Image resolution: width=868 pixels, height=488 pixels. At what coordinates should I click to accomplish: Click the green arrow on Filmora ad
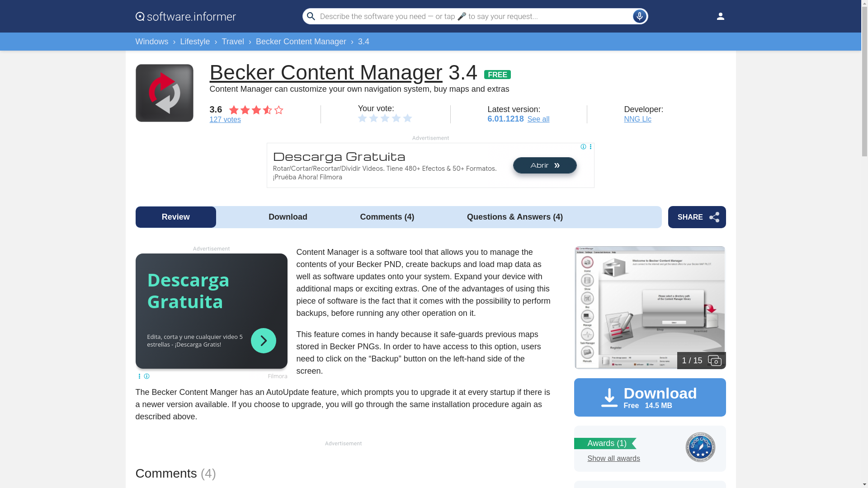[x=263, y=340]
